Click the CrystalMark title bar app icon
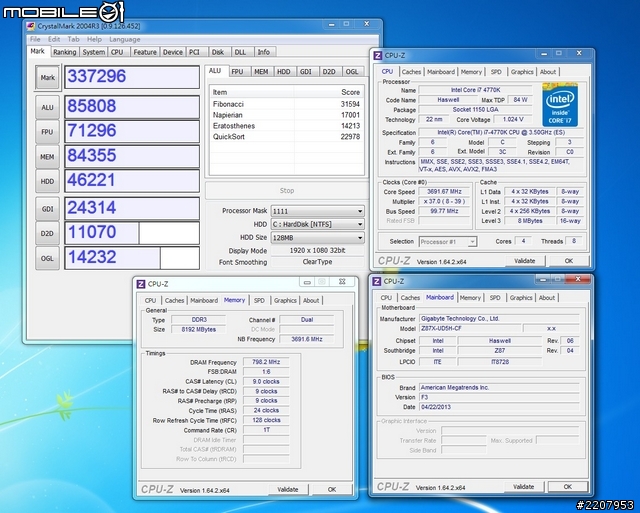 (x=31, y=27)
